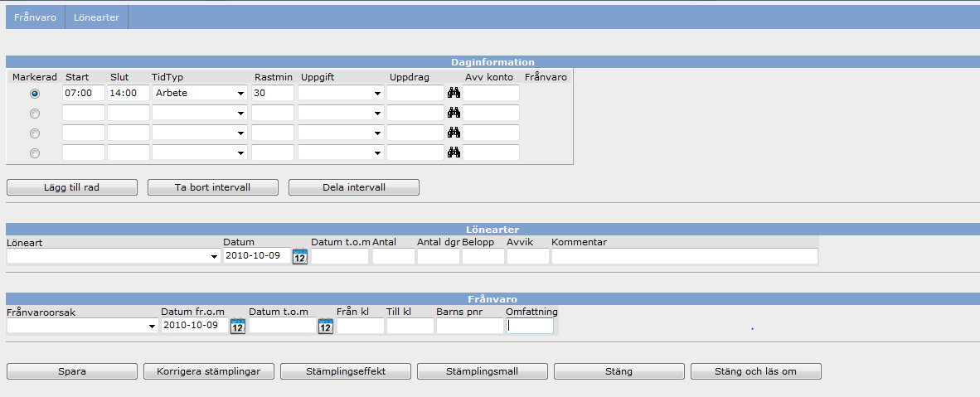
Task: Click the Lägg till rad button
Action: [72, 187]
